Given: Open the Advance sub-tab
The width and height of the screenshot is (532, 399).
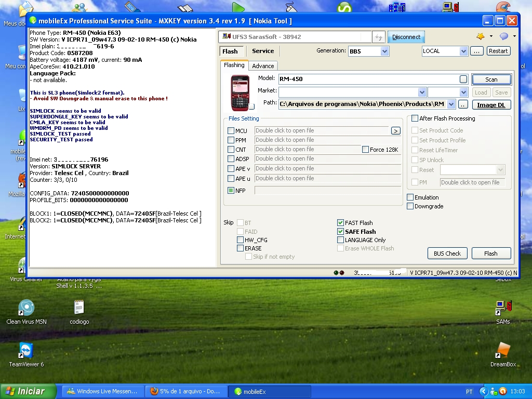Looking at the screenshot, I should [x=263, y=66].
